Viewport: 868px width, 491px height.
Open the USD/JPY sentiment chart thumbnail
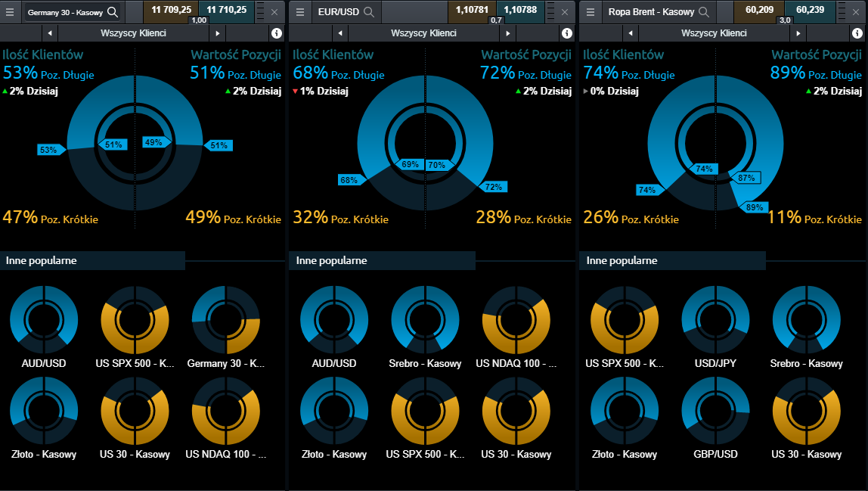(715, 321)
